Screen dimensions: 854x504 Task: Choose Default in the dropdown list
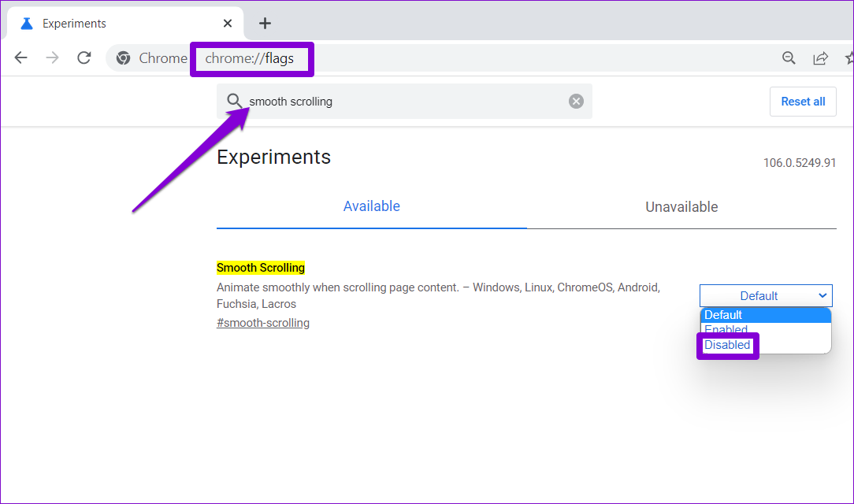766,315
